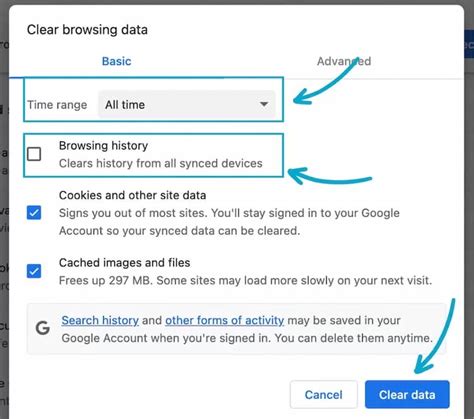Click the Cookies and other site data label
Screen dimensions: 474x419
coord(132,195)
